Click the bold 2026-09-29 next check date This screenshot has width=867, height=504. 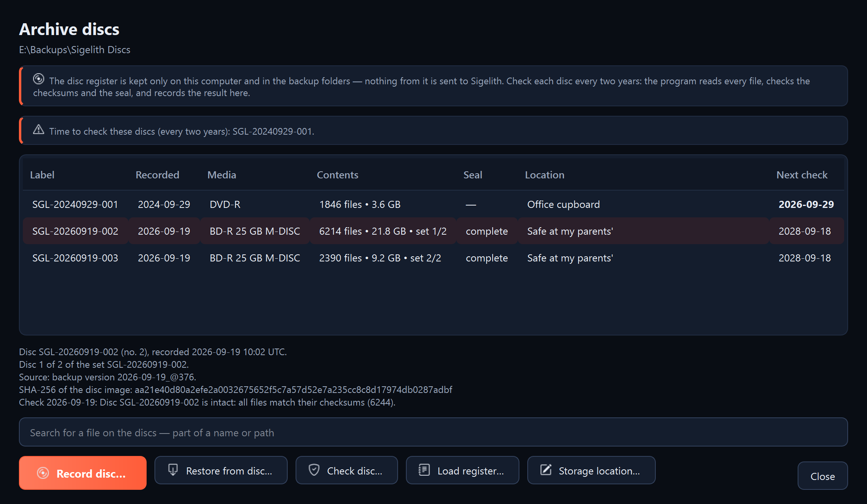pyautogui.click(x=806, y=204)
